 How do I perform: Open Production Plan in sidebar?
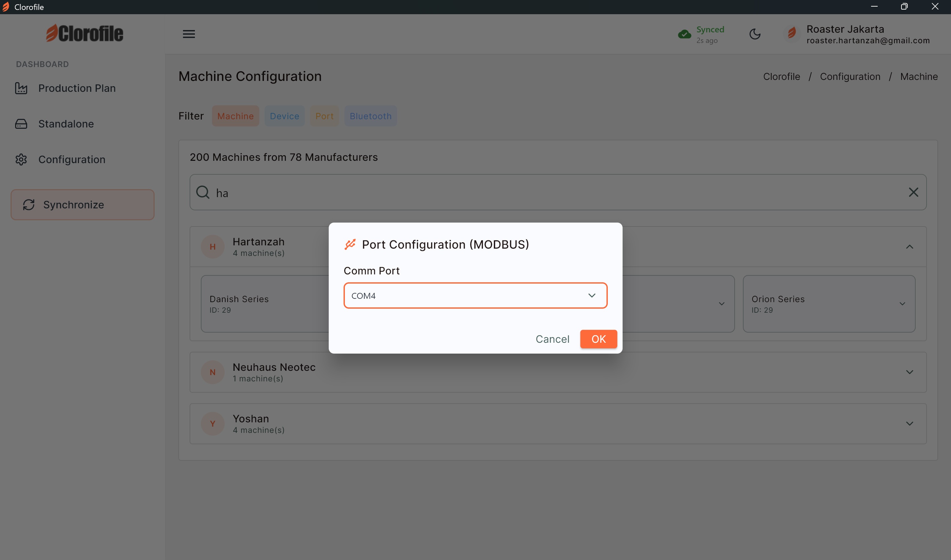coord(77,88)
